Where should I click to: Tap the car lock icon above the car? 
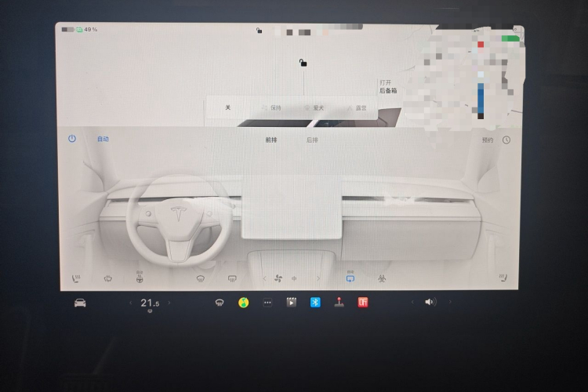click(303, 63)
